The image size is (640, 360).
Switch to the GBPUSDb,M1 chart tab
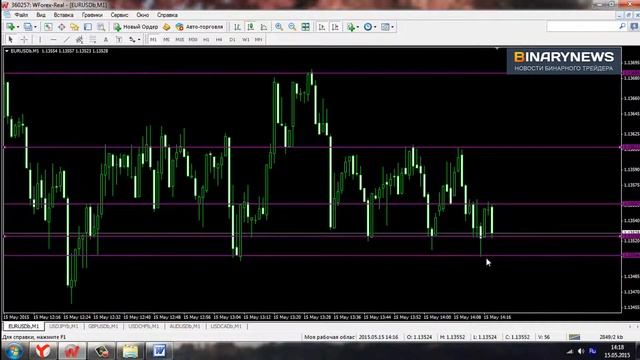point(103,326)
